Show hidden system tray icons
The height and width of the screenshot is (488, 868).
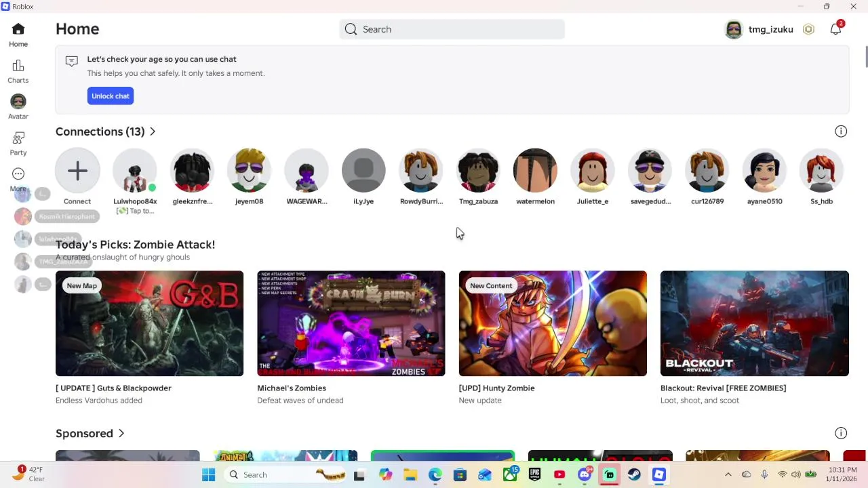pos(728,475)
